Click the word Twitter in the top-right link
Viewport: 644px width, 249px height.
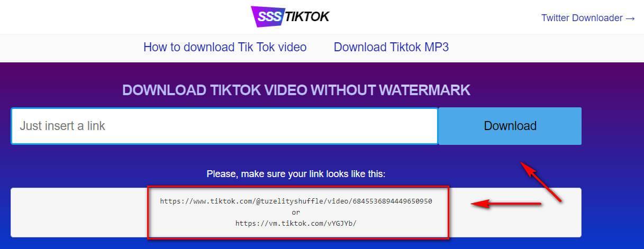click(556, 18)
